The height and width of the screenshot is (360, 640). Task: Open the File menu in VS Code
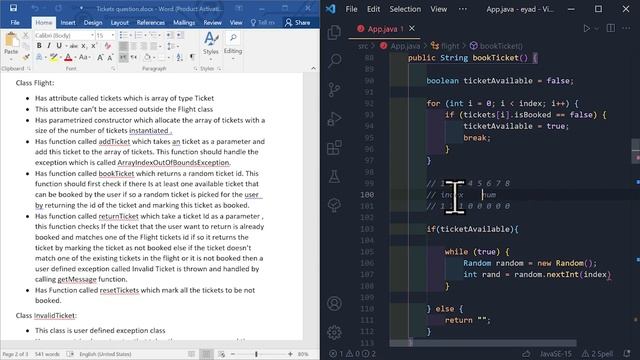[351, 9]
